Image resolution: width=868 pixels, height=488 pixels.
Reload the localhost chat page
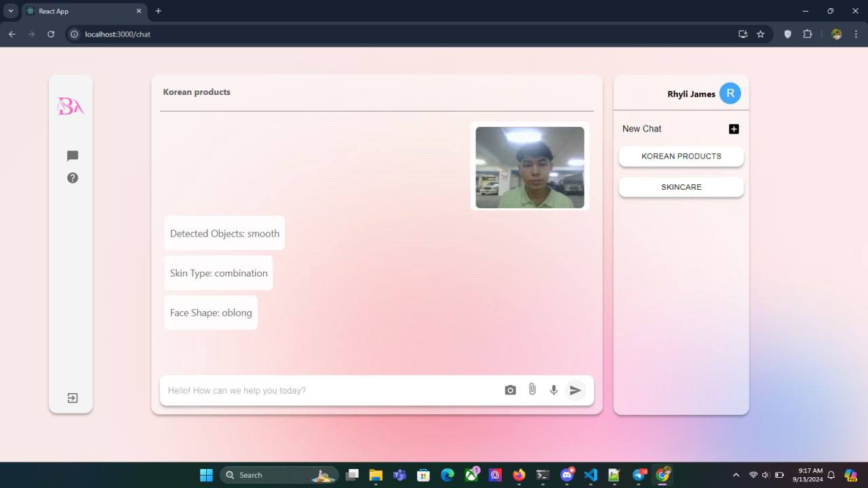click(x=51, y=34)
